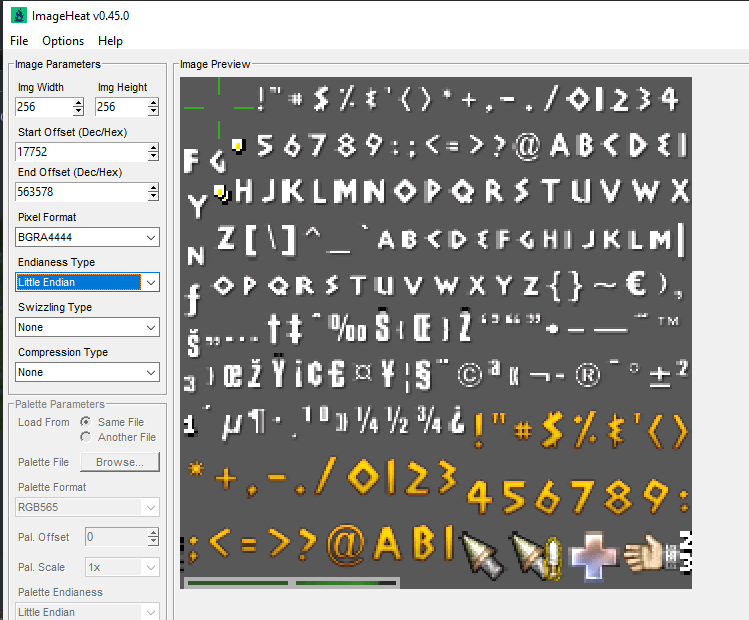749x620 pixels.
Task: Click the Palette Parameters group label
Action: click(x=60, y=404)
